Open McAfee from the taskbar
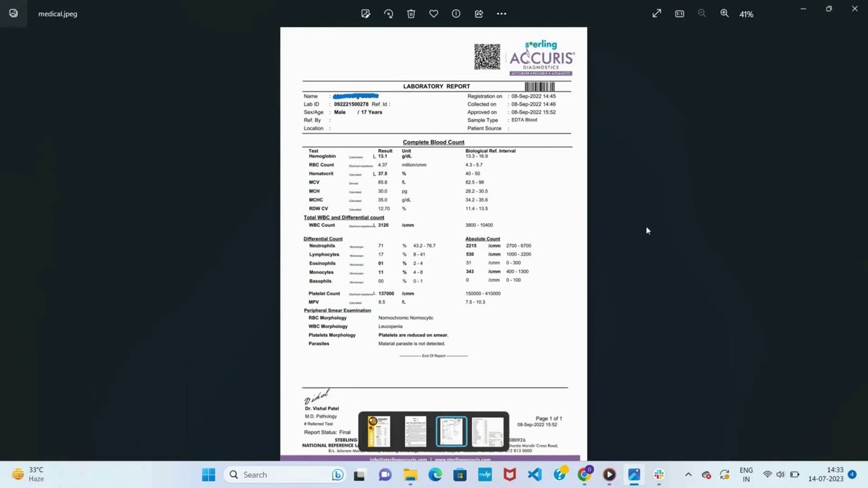Image resolution: width=868 pixels, height=488 pixels. 509,474
